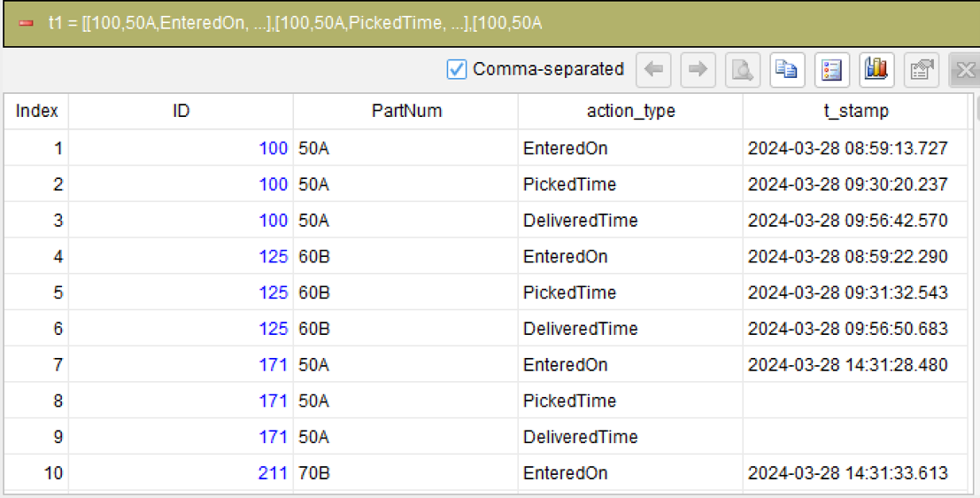Viewport: 980px width, 498px height.
Task: Select ID 171 in index row 9
Action: point(274,437)
